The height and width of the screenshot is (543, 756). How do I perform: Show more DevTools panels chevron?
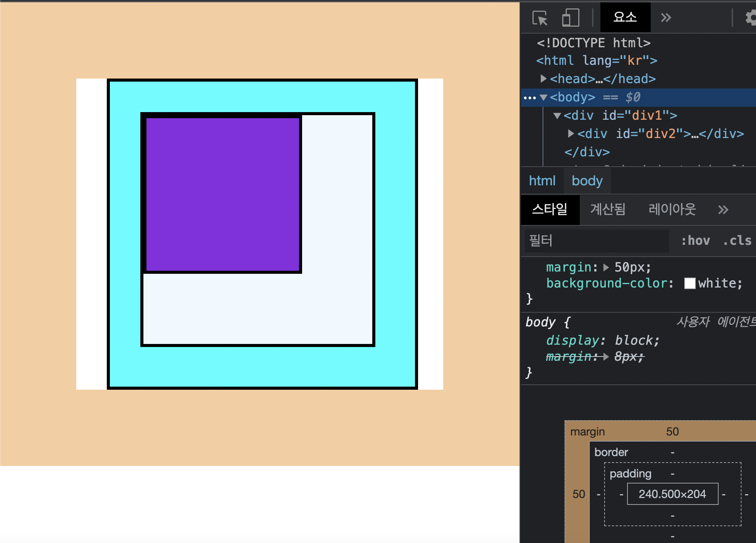pyautogui.click(x=666, y=18)
